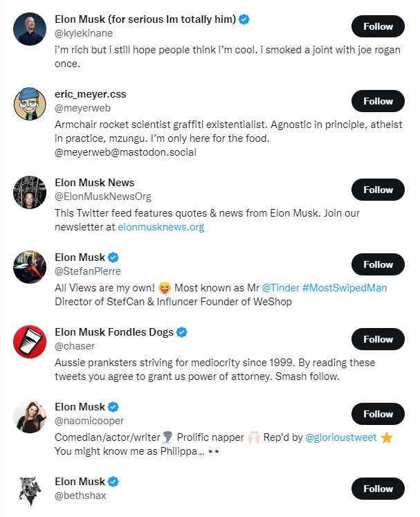The image size is (420, 517).
Task: Click the @kylekinane profile avatar
Action: click(30, 29)
